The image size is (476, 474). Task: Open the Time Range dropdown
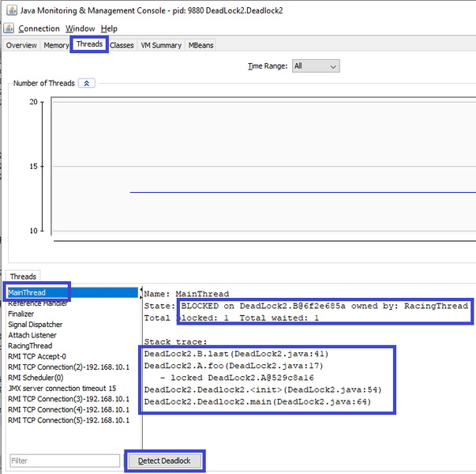click(316, 66)
